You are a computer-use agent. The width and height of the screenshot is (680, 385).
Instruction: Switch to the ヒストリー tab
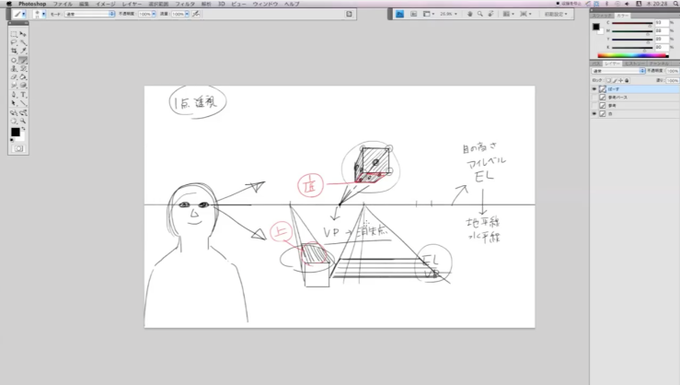(634, 63)
